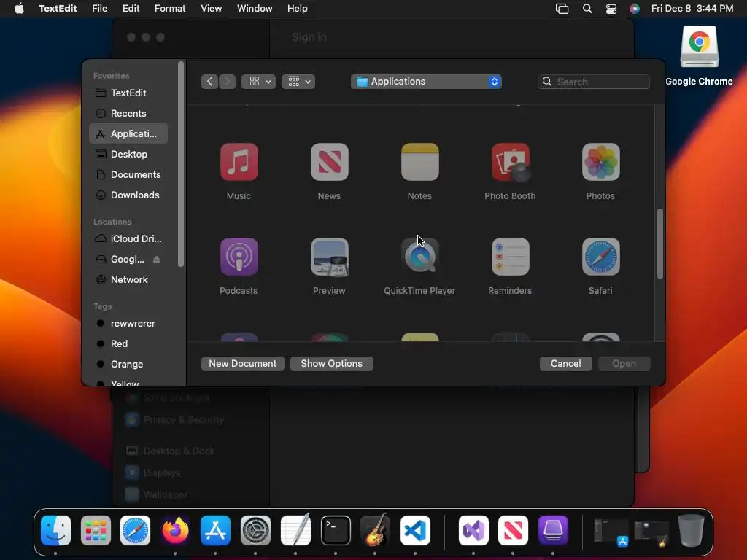Activate Siri from the menu bar

[x=635, y=9]
